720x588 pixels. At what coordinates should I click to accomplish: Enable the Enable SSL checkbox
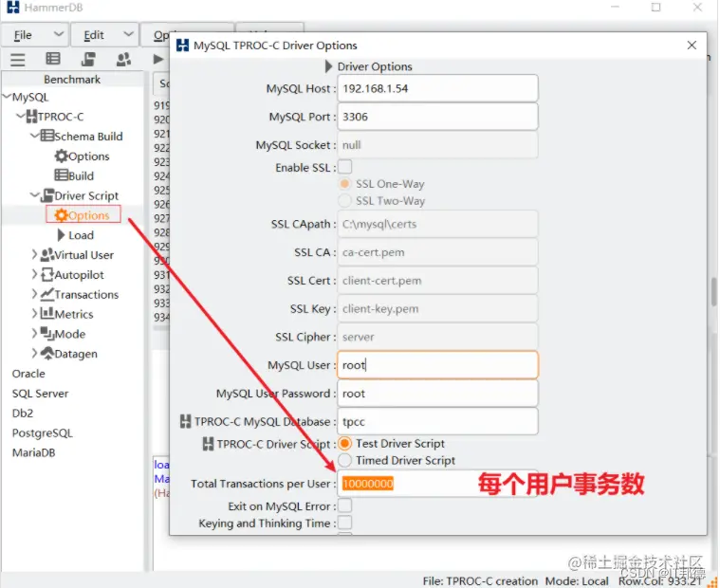(x=345, y=167)
